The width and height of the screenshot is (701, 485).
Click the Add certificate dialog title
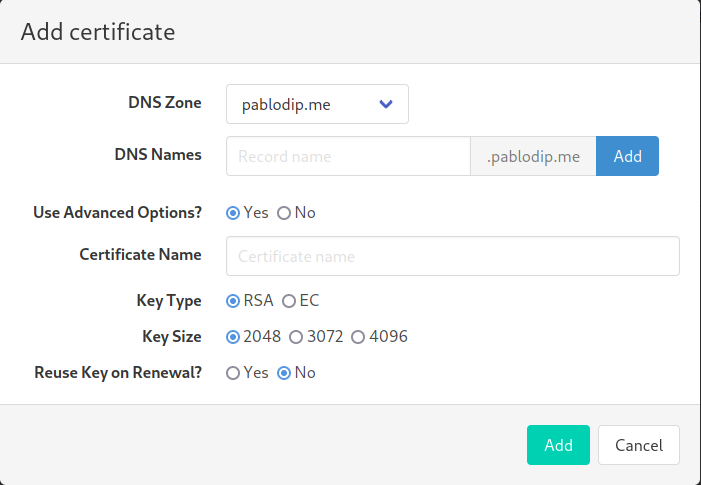tap(98, 32)
